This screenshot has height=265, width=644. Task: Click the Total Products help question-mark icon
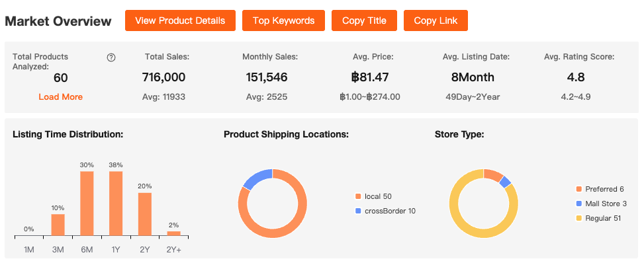111,57
